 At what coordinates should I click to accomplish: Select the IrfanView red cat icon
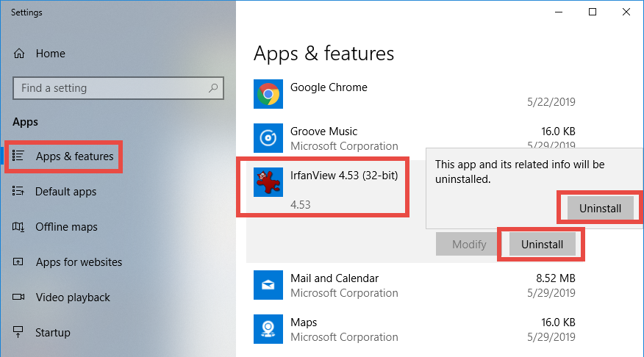268,182
